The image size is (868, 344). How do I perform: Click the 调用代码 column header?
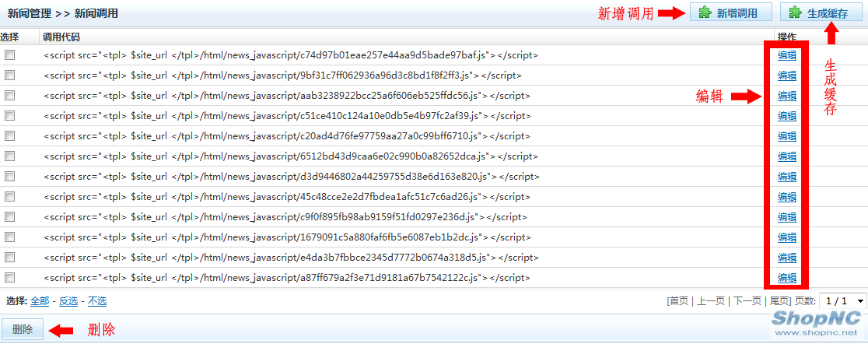tap(61, 37)
